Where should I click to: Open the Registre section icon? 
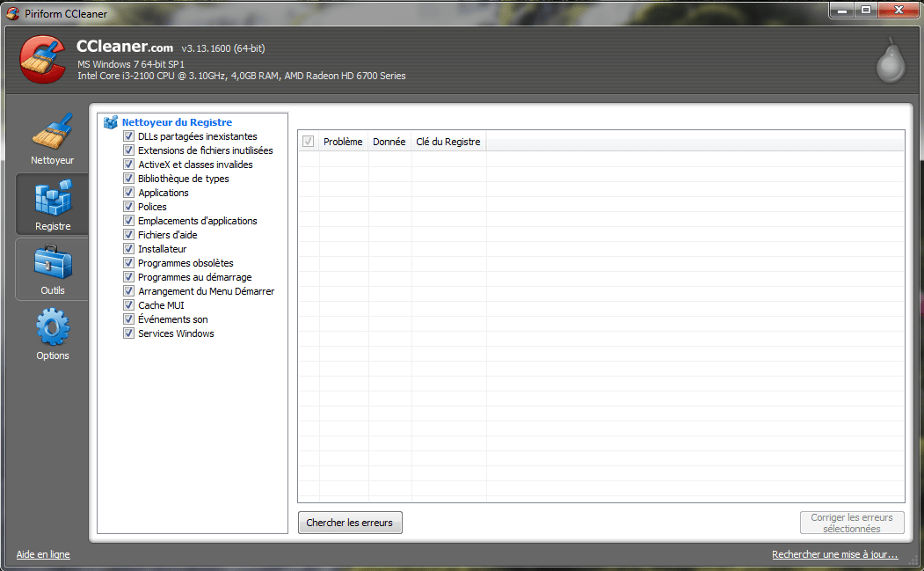pos(52,196)
